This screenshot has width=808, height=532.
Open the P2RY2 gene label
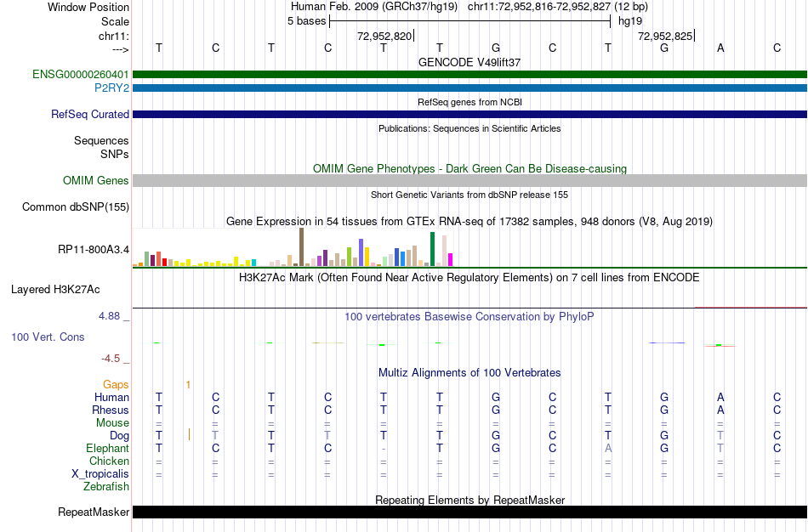point(111,88)
